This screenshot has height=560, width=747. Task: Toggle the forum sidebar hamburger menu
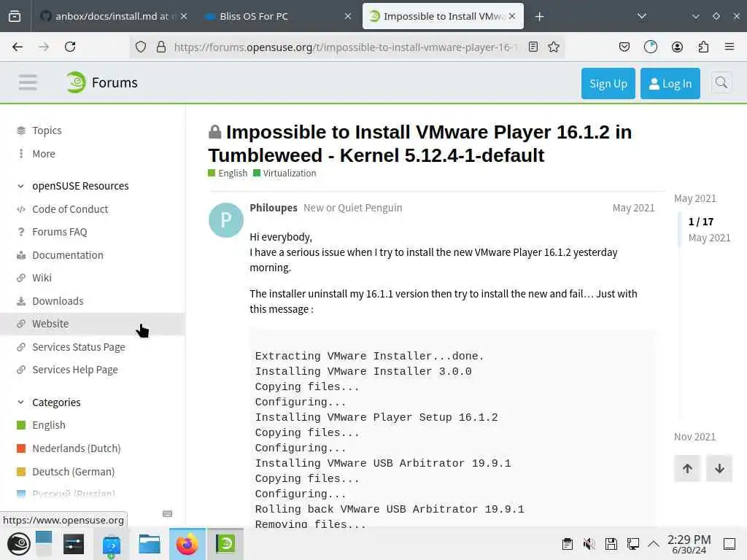coord(28,82)
